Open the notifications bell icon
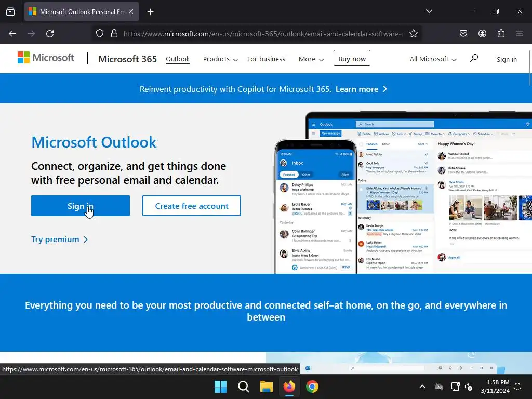 (518, 387)
